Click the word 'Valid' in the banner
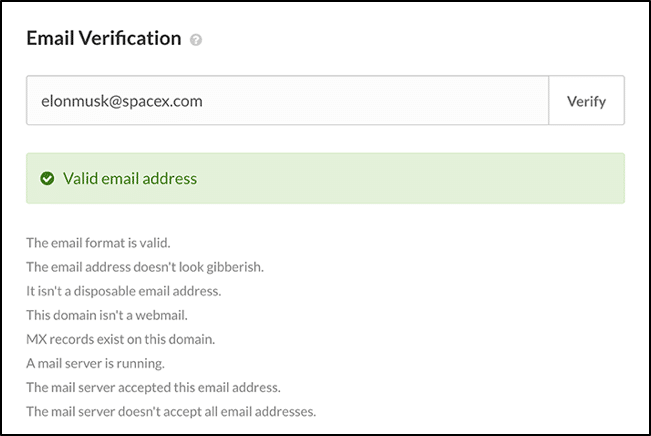Screen dimensions: 651x436 (x=80, y=179)
